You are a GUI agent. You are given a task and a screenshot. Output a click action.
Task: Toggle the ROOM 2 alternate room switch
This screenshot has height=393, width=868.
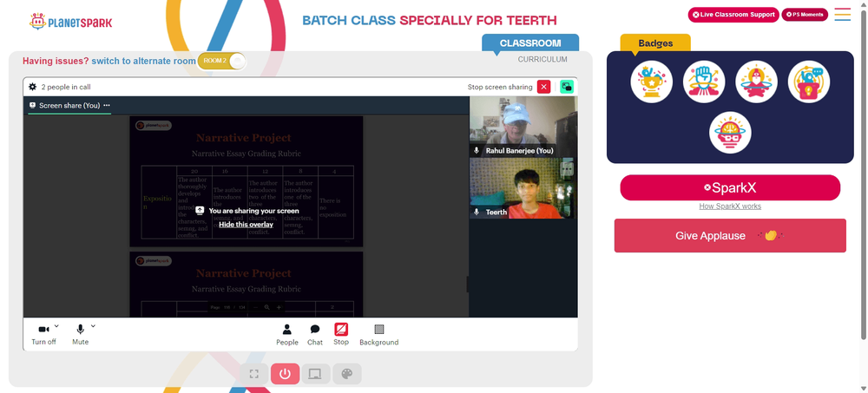tap(221, 61)
